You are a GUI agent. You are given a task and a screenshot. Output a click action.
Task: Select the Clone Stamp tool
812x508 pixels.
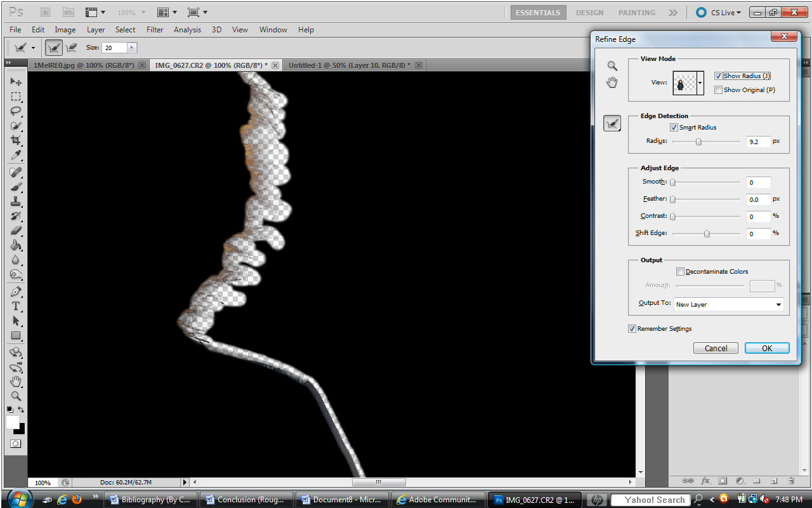click(x=16, y=201)
